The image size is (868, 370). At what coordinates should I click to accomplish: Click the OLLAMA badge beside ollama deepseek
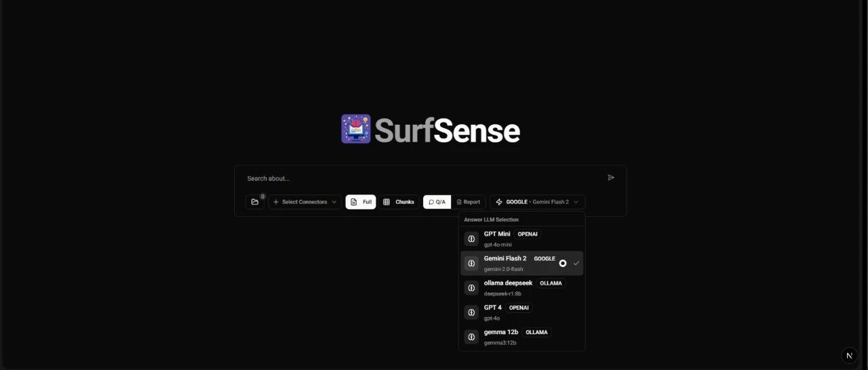pyautogui.click(x=551, y=283)
